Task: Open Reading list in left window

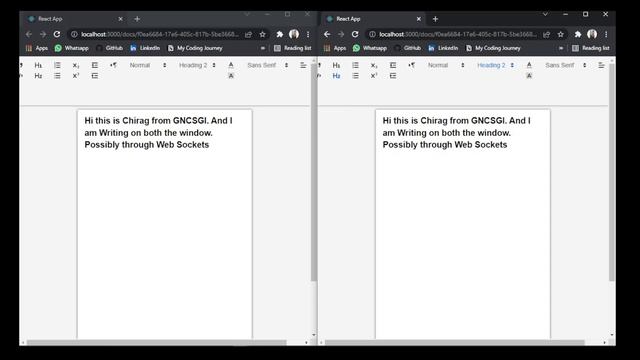Action: tap(293, 48)
